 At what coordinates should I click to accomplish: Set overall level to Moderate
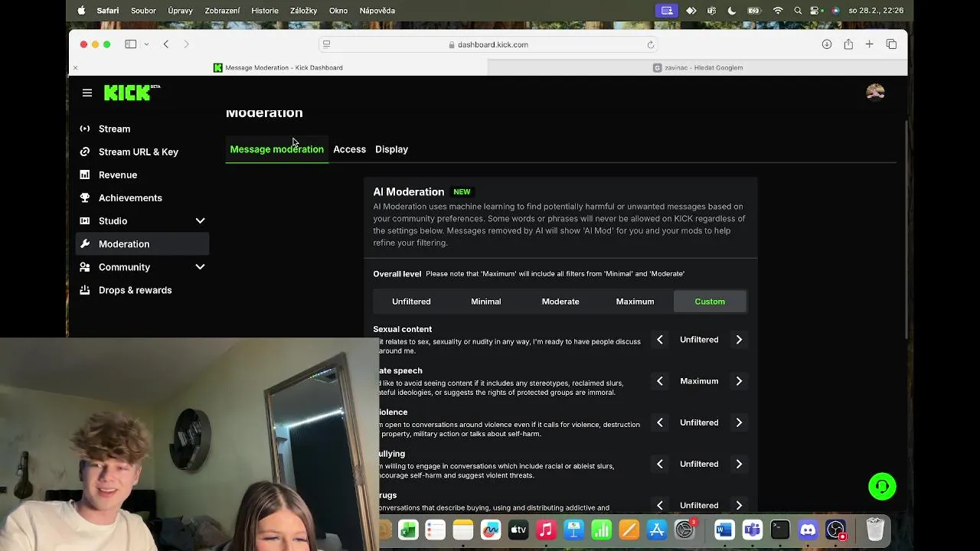[x=560, y=302]
